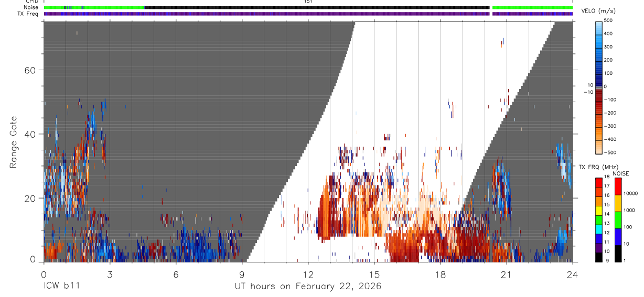Click the '100' tick on NOISE legend
Viewport: 644px width, 297px height.
click(628, 227)
